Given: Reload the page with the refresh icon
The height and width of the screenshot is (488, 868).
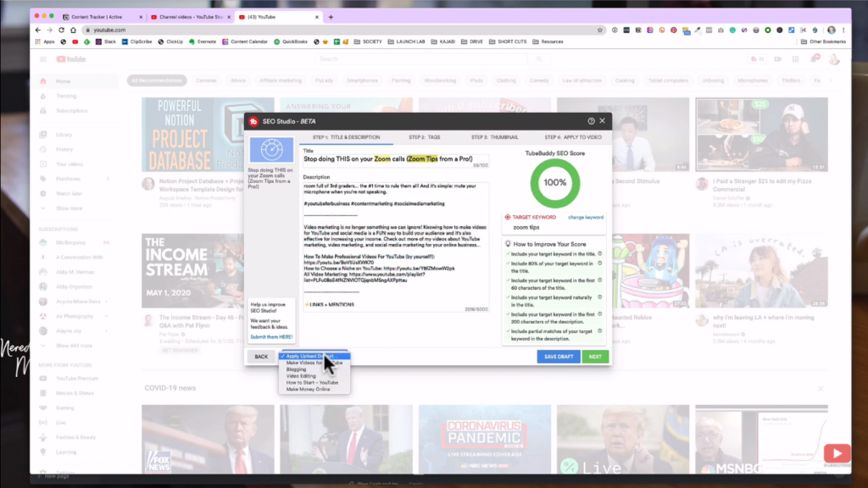Looking at the screenshot, I should tap(61, 30).
